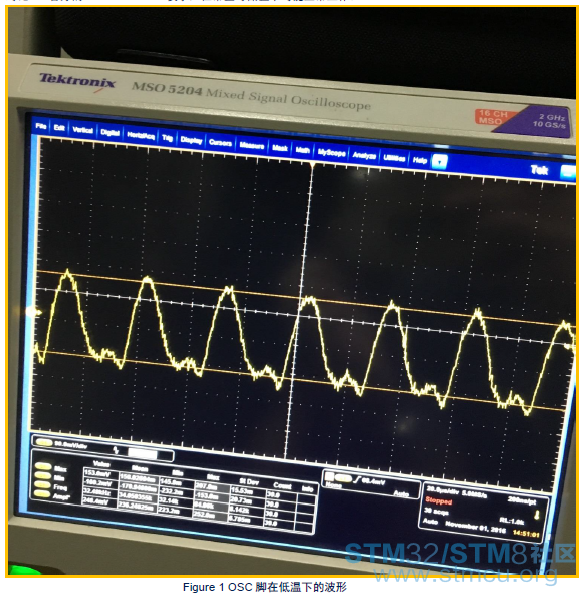Image resolution: width=582 pixels, height=599 pixels.
Task: Click the Value column header
Action: point(101,463)
